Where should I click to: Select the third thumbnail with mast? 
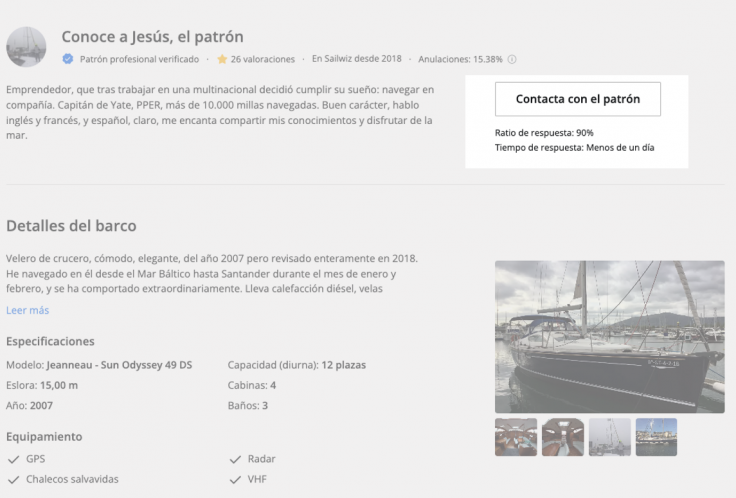coord(610,437)
